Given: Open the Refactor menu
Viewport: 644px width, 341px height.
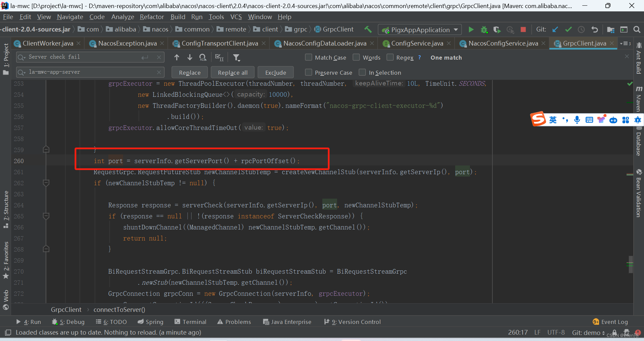Looking at the screenshot, I should [x=152, y=17].
